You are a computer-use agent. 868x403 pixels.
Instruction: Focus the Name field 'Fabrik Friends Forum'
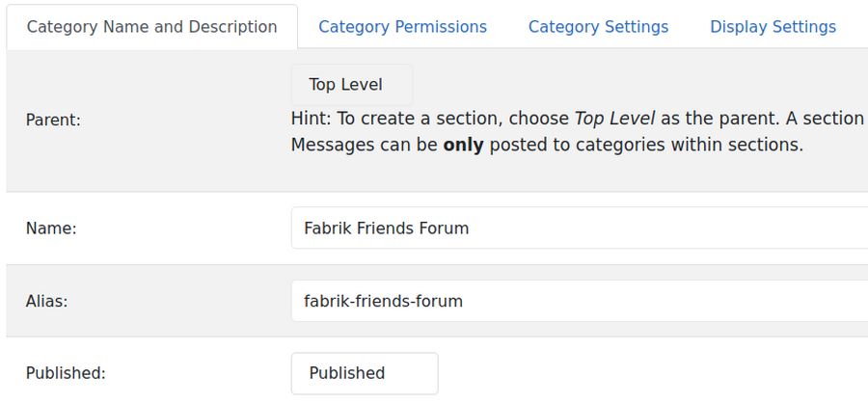click(579, 228)
